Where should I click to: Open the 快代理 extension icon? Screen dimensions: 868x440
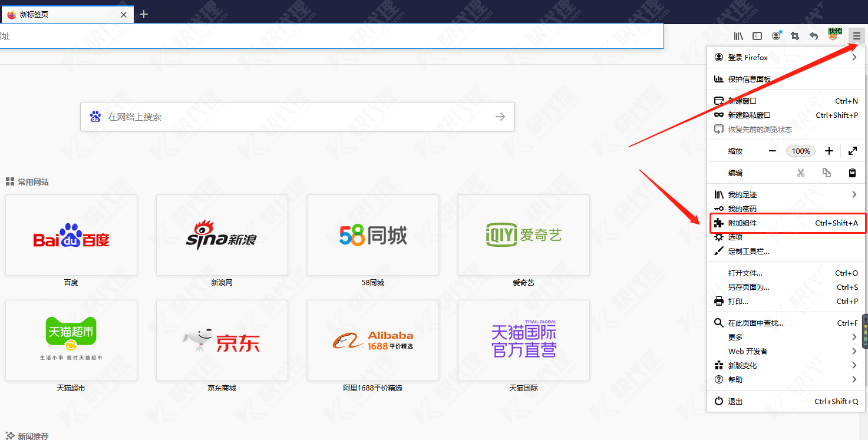pyautogui.click(x=834, y=34)
